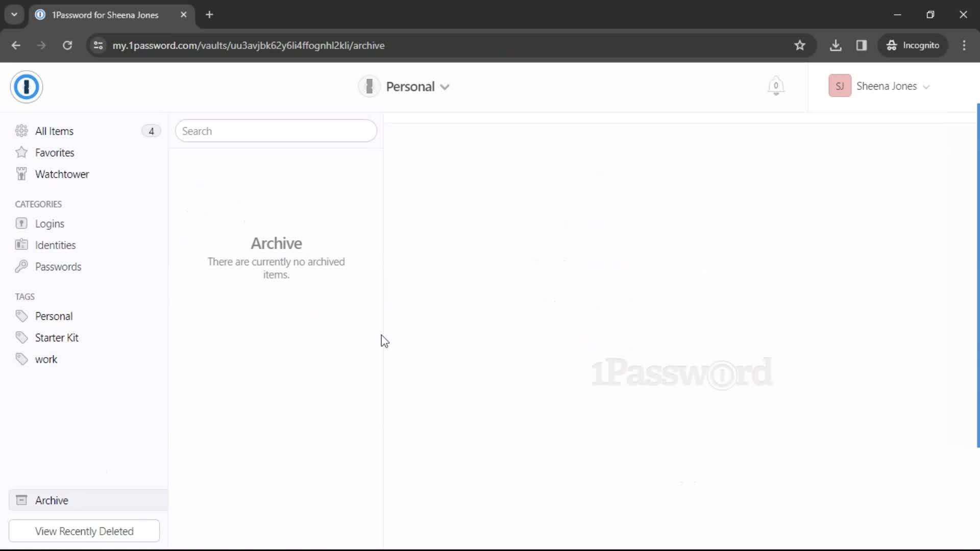Click the Search input field
The height and width of the screenshot is (551, 980).
click(277, 131)
